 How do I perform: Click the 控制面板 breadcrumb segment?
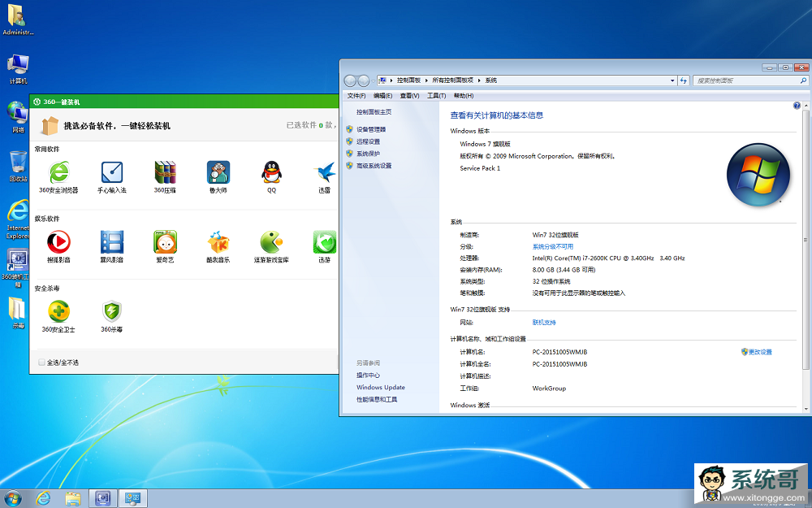(x=408, y=80)
